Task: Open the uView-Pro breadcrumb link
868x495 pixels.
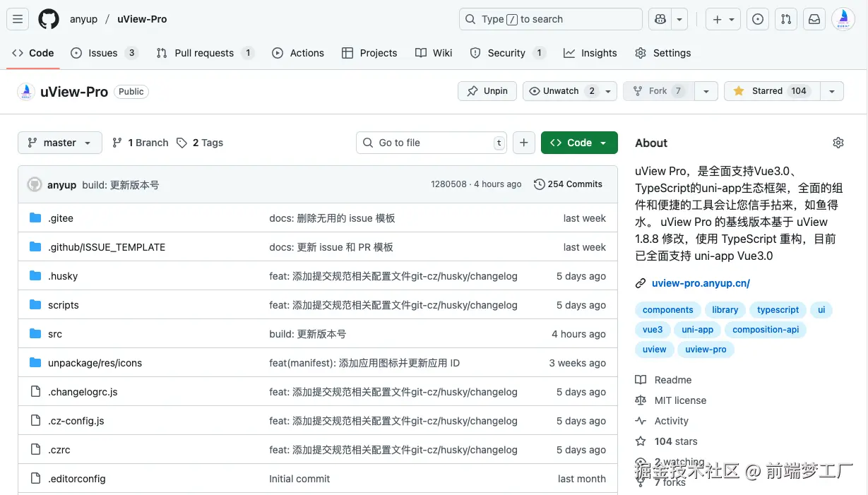Action: pyautogui.click(x=142, y=19)
